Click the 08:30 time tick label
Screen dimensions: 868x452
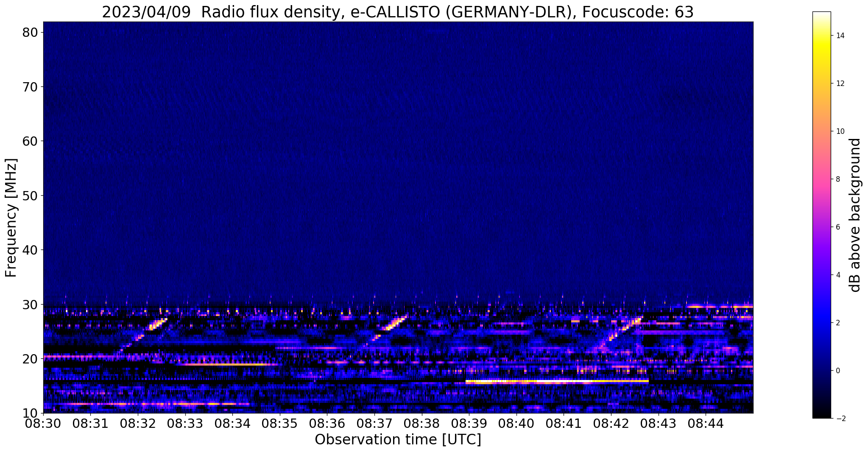tap(43, 424)
